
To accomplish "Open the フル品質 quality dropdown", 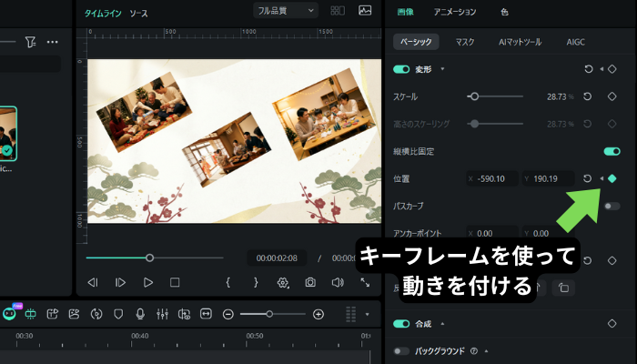I will pos(286,11).
